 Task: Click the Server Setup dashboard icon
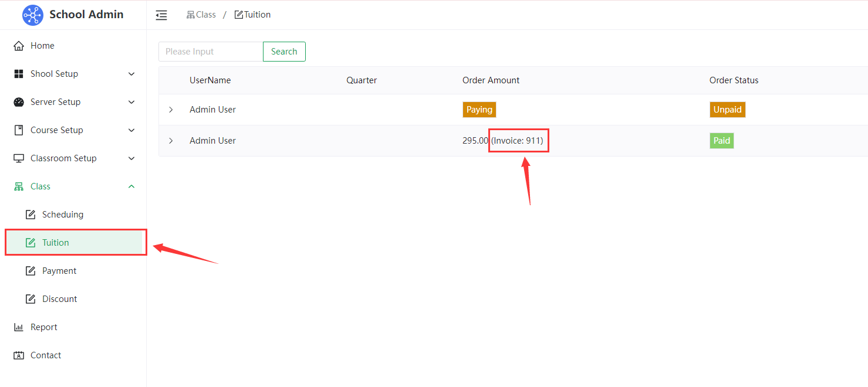point(19,102)
